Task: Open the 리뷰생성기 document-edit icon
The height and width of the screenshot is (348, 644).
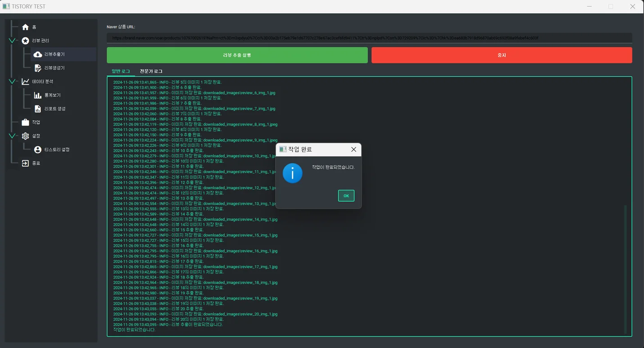Action: coord(38,68)
